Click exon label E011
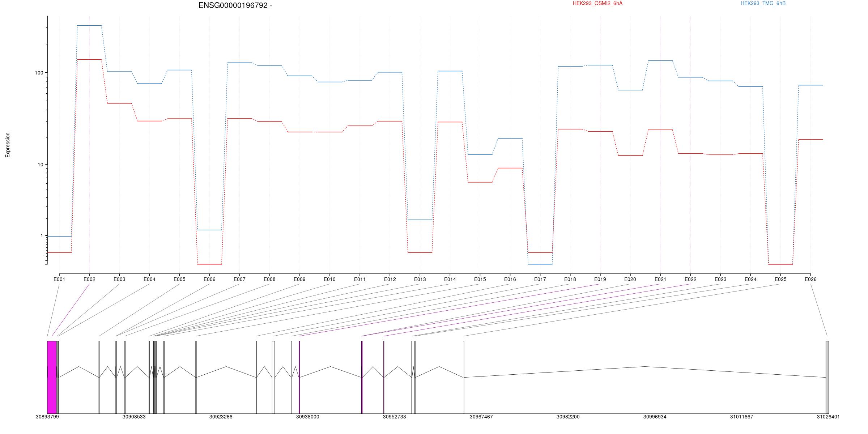This screenshot has height=434, width=868. tap(360, 279)
